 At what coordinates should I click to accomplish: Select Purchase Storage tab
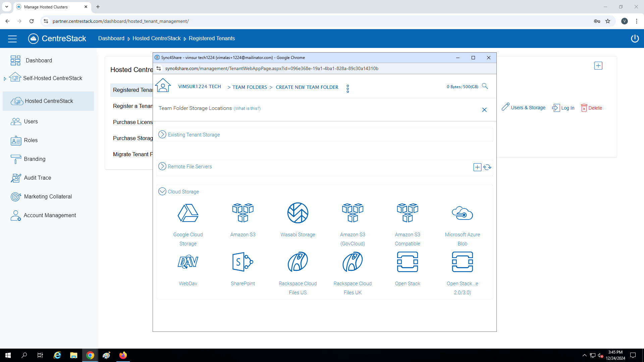tap(132, 138)
